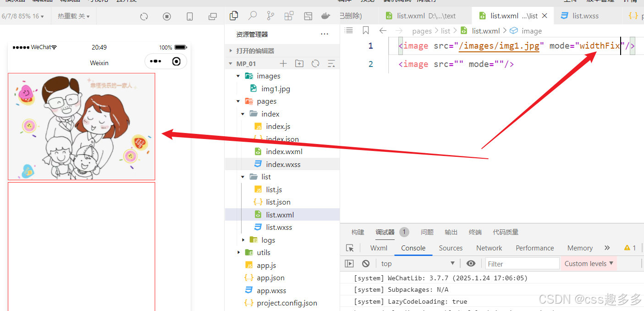This screenshot has width=644, height=311.
Task: Collapse the images folder
Action: click(x=238, y=76)
